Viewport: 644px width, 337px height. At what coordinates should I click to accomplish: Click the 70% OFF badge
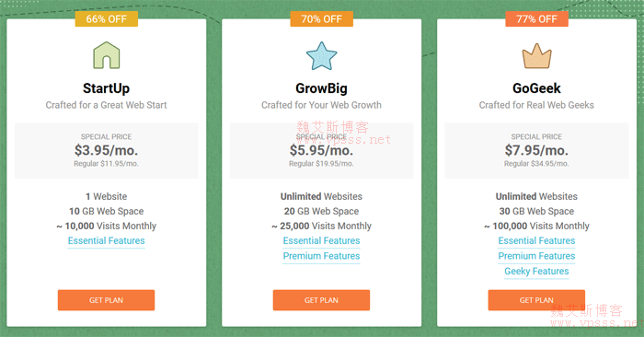tap(322, 19)
